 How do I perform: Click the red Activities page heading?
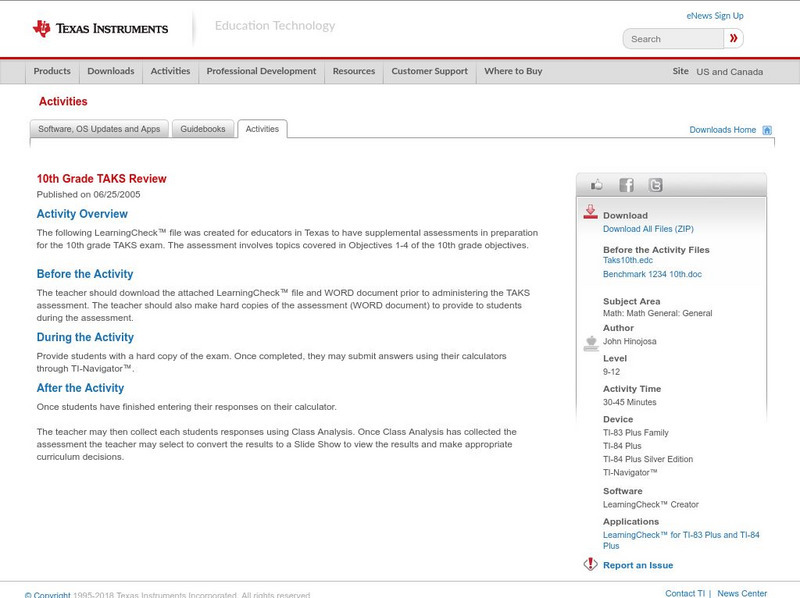tap(63, 102)
